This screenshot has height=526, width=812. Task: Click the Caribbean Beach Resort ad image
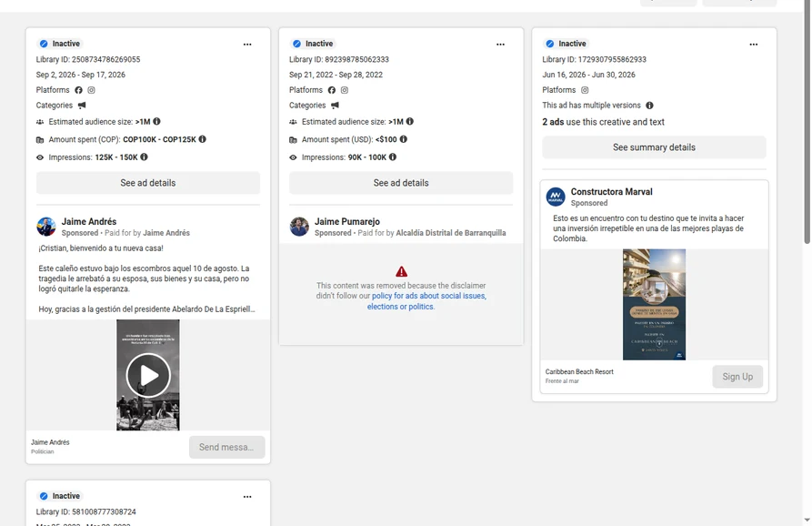click(x=654, y=305)
